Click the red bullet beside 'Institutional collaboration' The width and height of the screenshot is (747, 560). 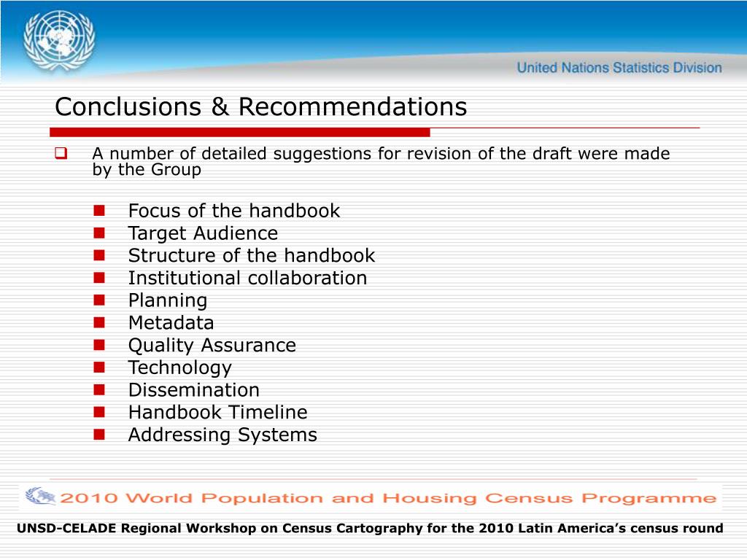[x=99, y=278]
